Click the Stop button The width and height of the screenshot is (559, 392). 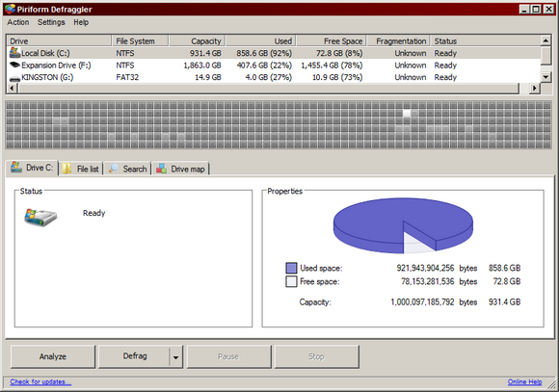pos(316,356)
